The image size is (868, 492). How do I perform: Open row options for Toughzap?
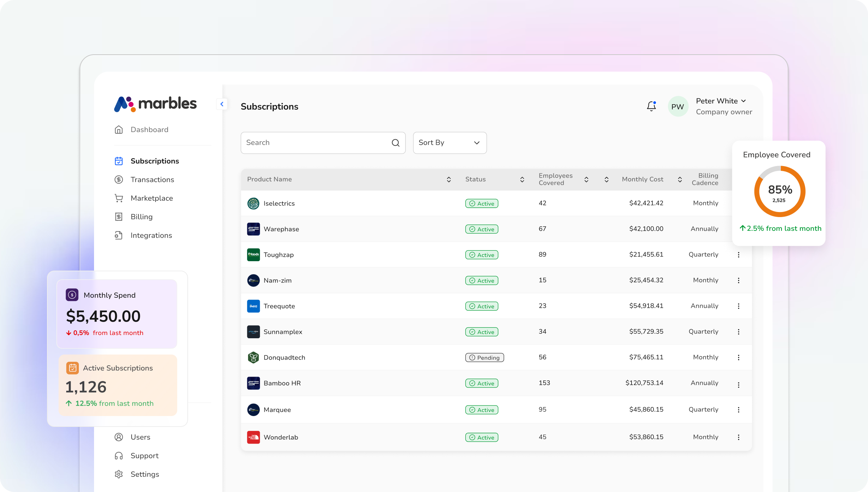[x=739, y=255]
